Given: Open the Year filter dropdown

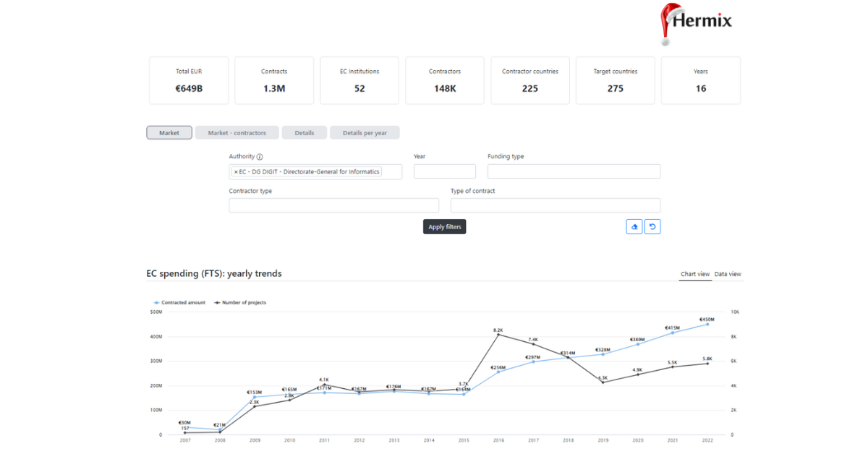Looking at the screenshot, I should pyautogui.click(x=444, y=171).
